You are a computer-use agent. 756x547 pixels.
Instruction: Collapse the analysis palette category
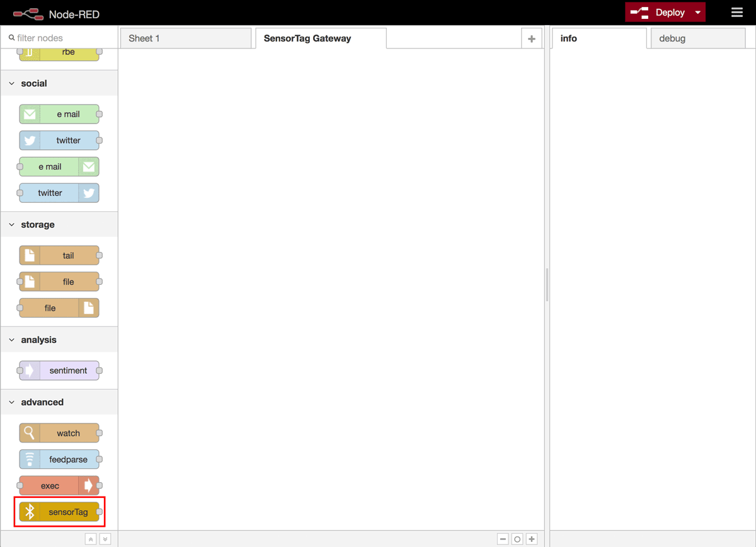[59, 340]
